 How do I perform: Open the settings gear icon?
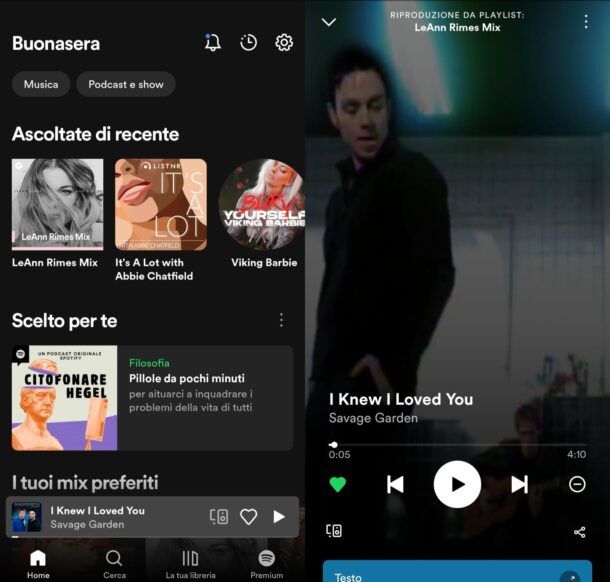click(284, 42)
